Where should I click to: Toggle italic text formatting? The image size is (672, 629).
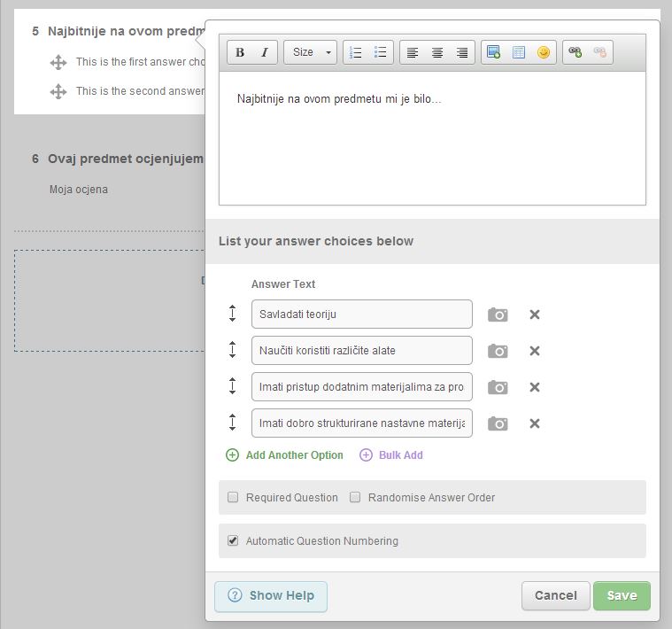click(x=264, y=52)
